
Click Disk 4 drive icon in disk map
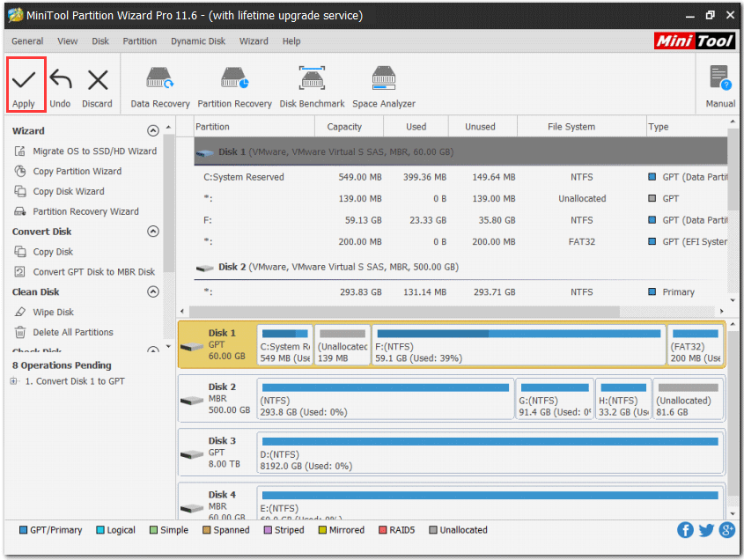click(192, 508)
